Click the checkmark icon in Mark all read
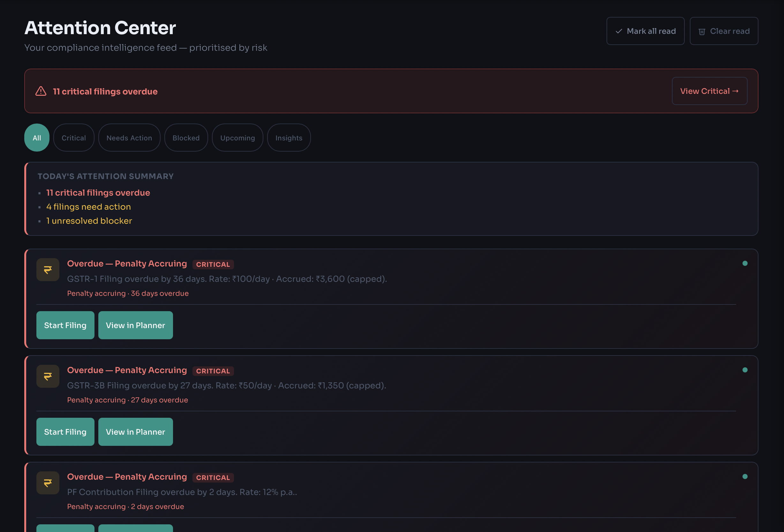 pos(619,31)
